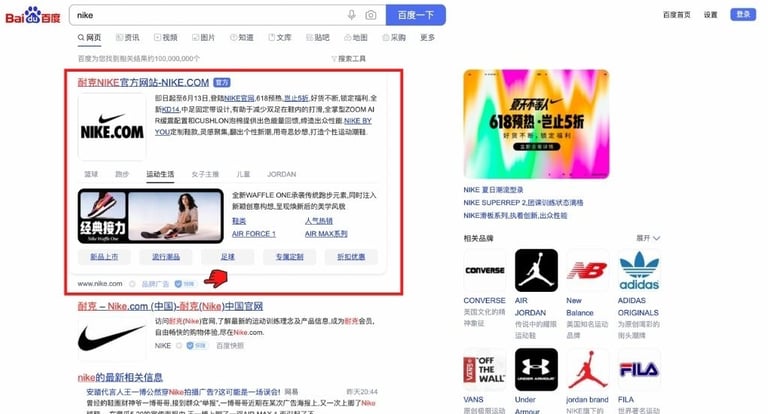This screenshot has height=414, width=768.
Task: Open 百度首页 link
Action: click(676, 15)
